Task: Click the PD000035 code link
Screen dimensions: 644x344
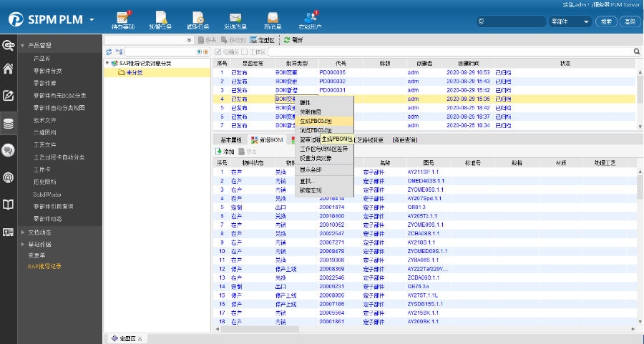Action: 332,72
